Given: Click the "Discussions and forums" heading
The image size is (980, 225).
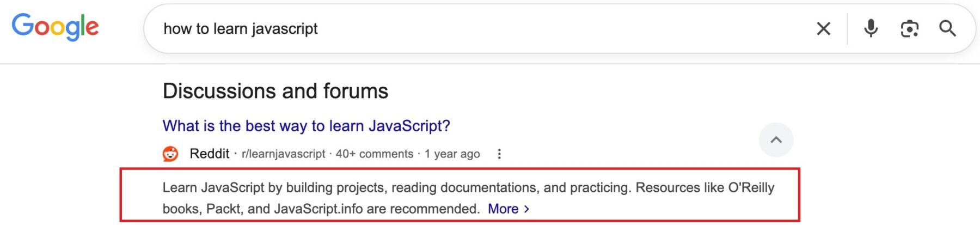Looking at the screenshot, I should click(275, 91).
